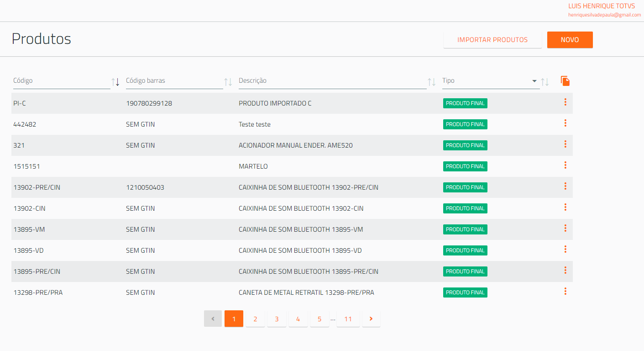Select description CANETA DE METAL RETRATIL 13298-PRE/PRA
644x351 pixels.
pyautogui.click(x=306, y=292)
